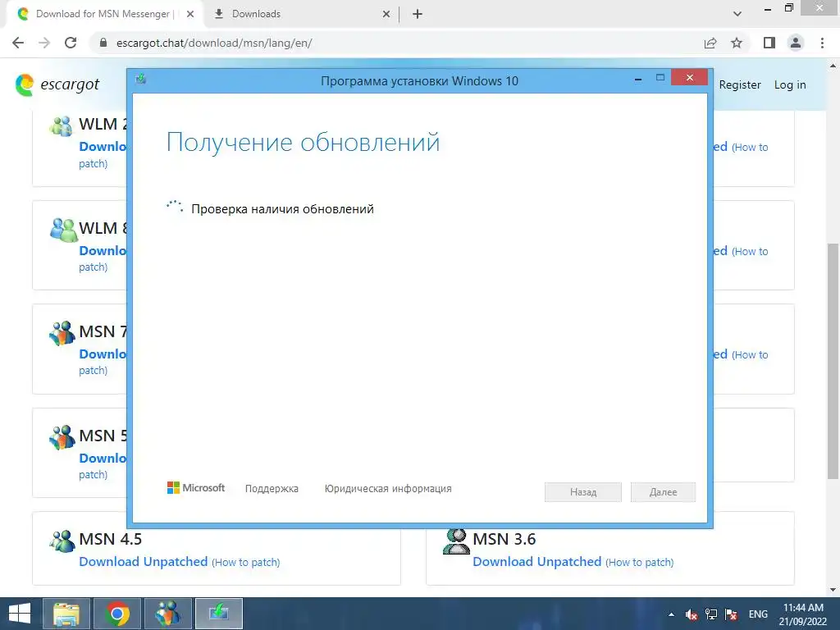The image size is (840, 630).
Task: Change the ENG input language
Action: 758,614
